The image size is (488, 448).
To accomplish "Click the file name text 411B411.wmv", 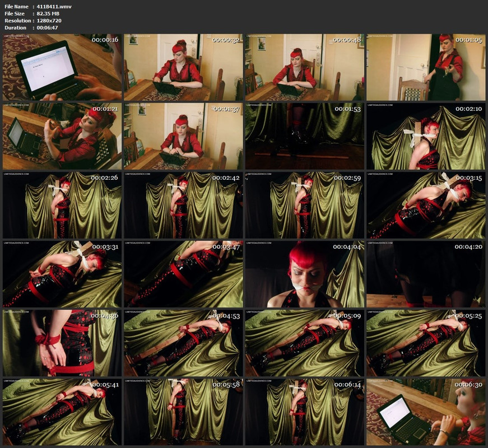I will 54,7.
